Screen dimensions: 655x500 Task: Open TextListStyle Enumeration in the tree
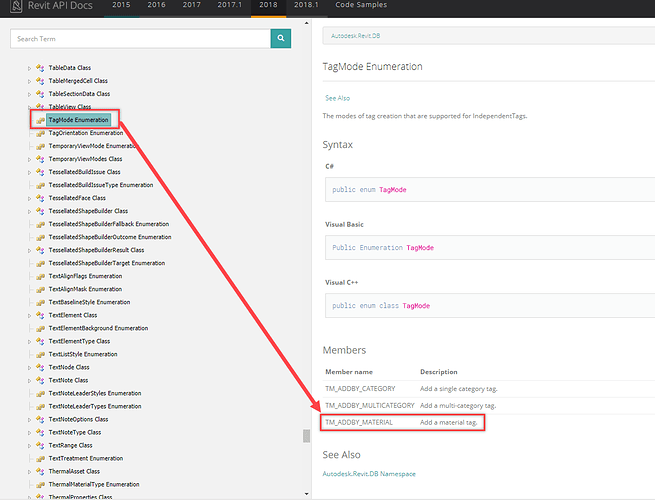click(83, 354)
